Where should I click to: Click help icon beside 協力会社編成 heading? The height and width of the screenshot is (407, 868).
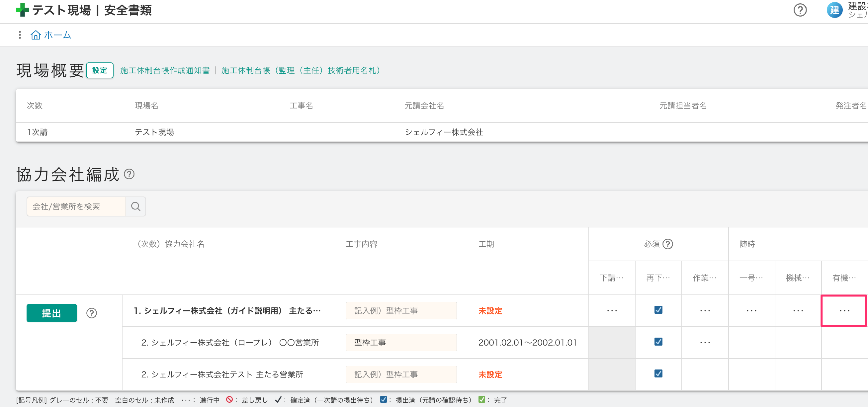pyautogui.click(x=129, y=174)
